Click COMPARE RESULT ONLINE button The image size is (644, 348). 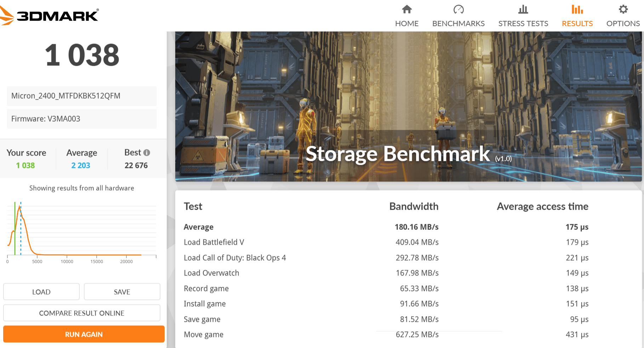tap(82, 313)
